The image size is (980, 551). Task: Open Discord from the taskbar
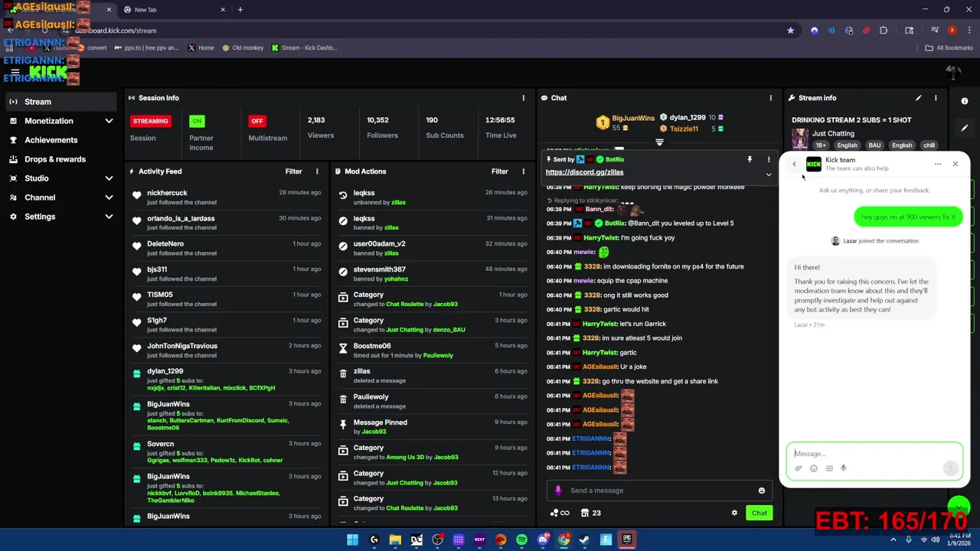coord(543,540)
